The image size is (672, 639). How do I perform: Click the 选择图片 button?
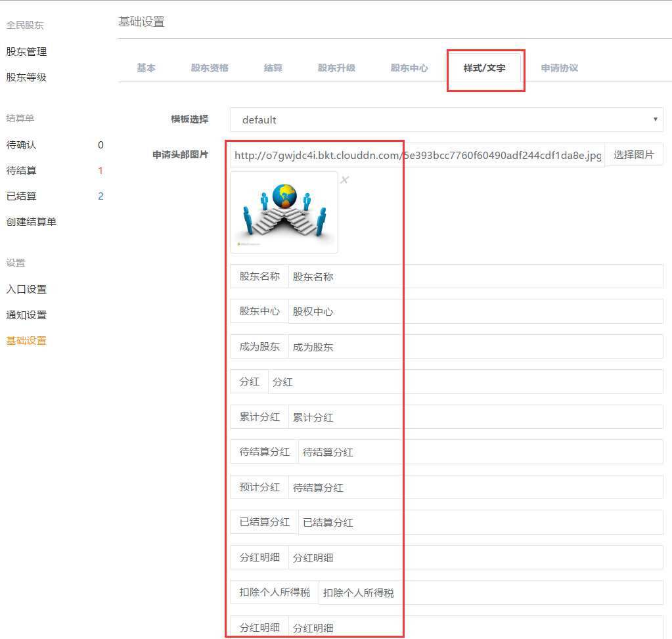click(x=633, y=155)
